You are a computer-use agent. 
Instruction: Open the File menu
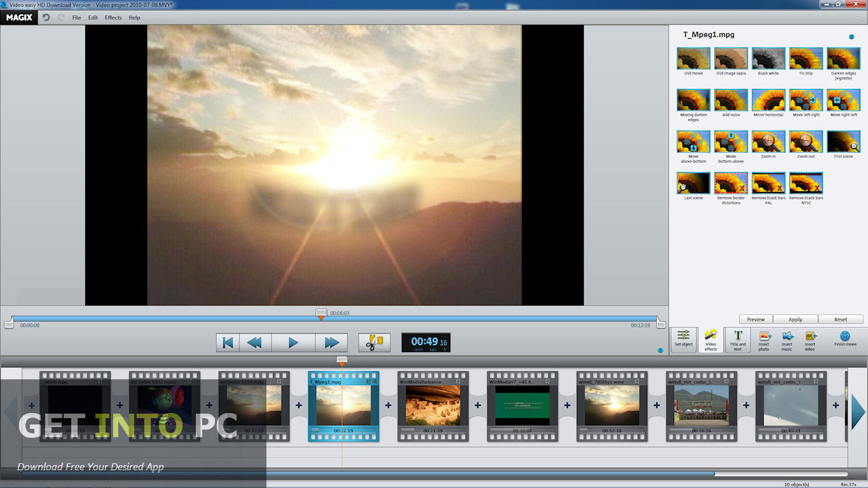[76, 18]
